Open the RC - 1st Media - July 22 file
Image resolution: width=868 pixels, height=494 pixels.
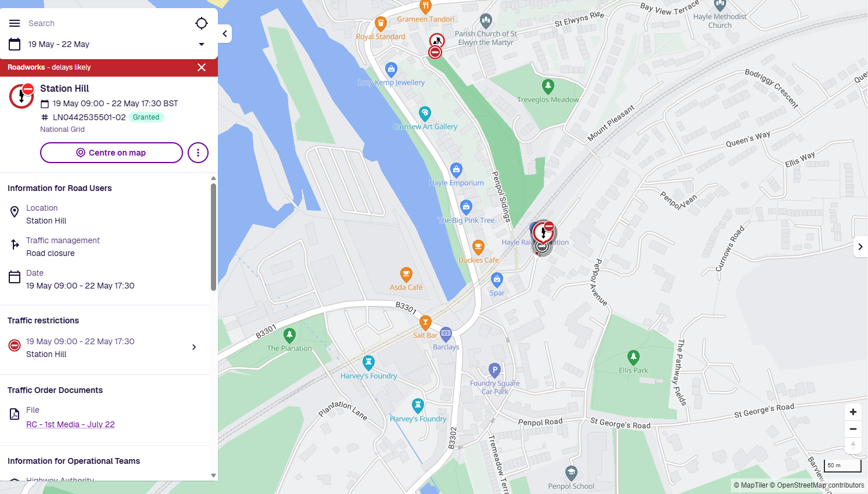pyautogui.click(x=70, y=424)
